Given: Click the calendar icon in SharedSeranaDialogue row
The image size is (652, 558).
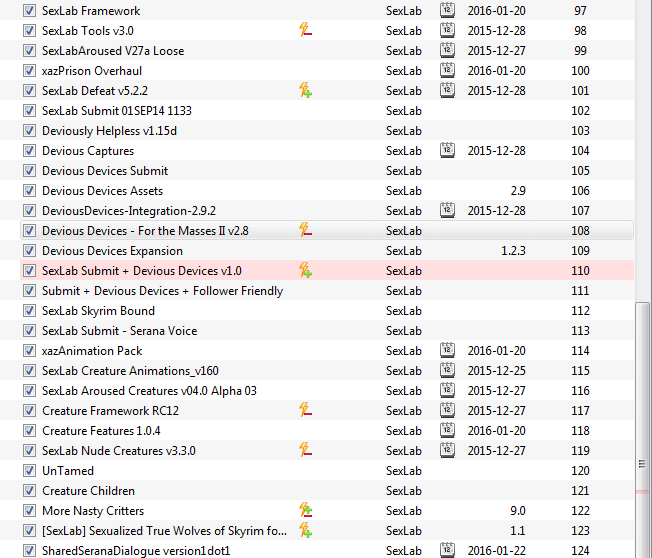Looking at the screenshot, I should coord(447,550).
